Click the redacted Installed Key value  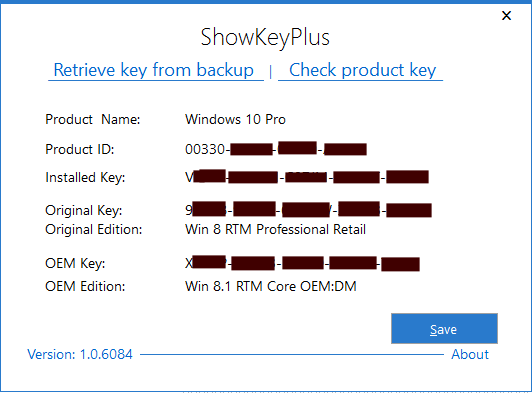click(x=307, y=176)
